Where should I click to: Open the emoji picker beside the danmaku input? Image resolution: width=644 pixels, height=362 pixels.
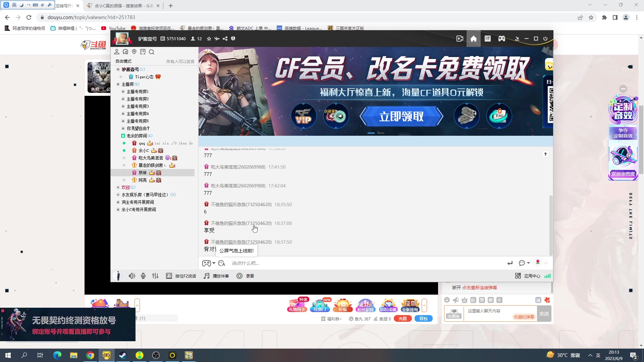[x=447, y=300]
